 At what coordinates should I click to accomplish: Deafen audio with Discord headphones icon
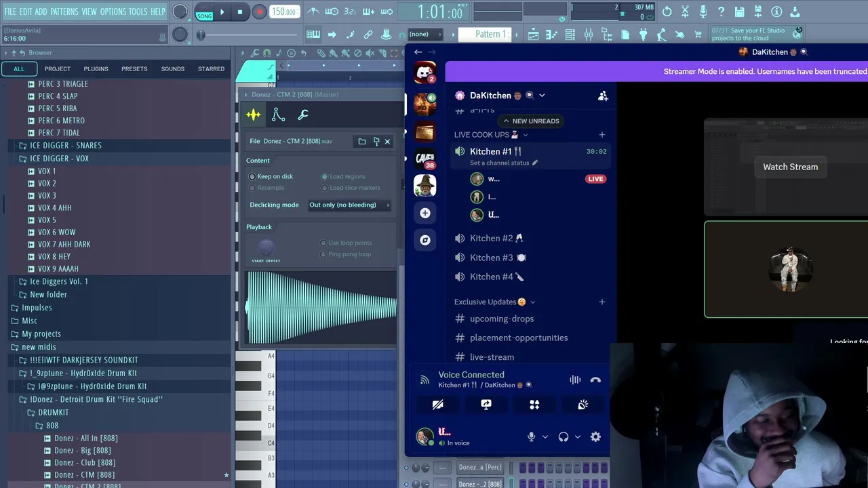(564, 437)
